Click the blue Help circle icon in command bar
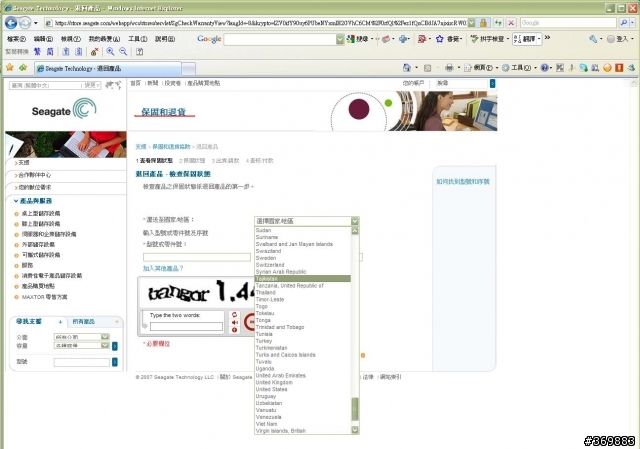 point(544,68)
